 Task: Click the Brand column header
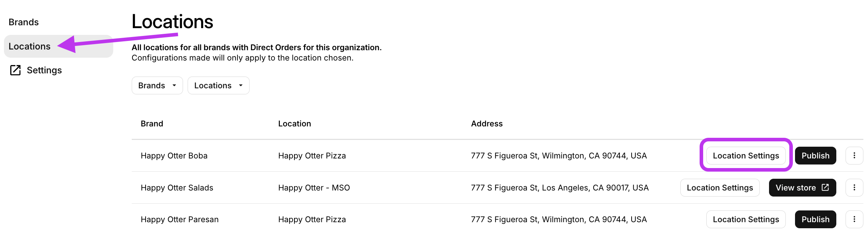click(x=152, y=124)
